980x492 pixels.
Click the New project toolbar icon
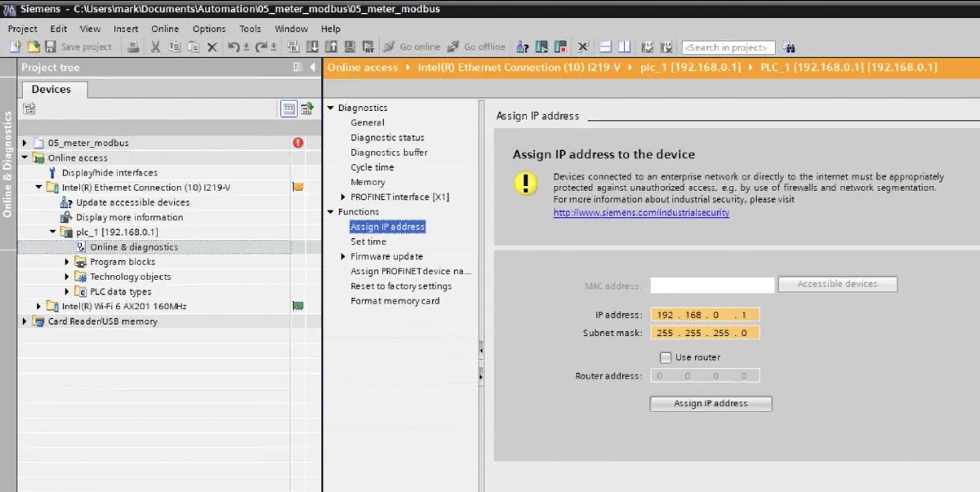15,47
